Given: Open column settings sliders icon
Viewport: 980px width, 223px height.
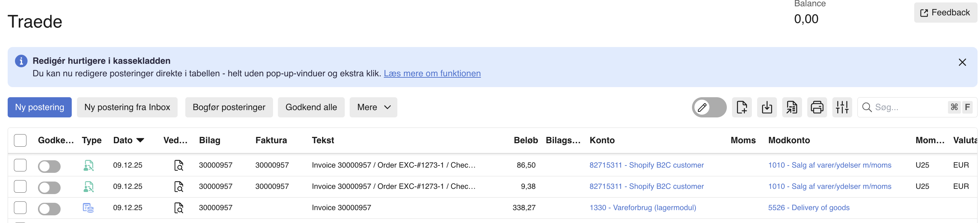Looking at the screenshot, I should click(x=842, y=107).
